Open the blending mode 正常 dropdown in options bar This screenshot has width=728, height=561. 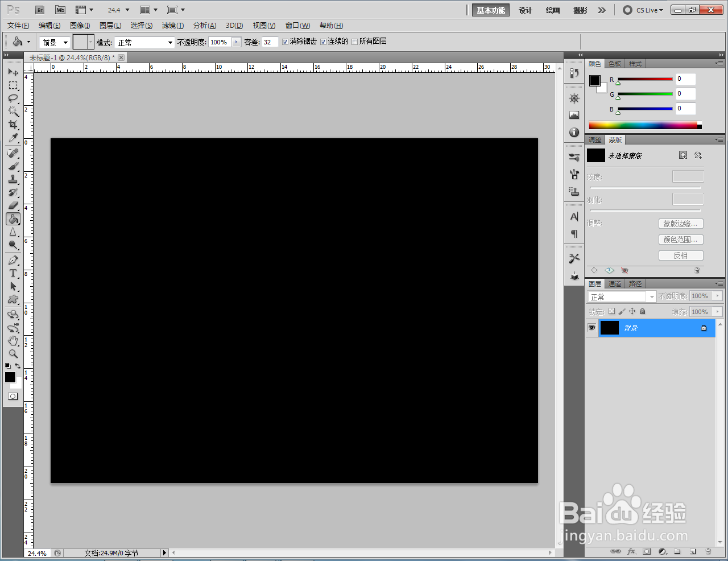tap(145, 42)
